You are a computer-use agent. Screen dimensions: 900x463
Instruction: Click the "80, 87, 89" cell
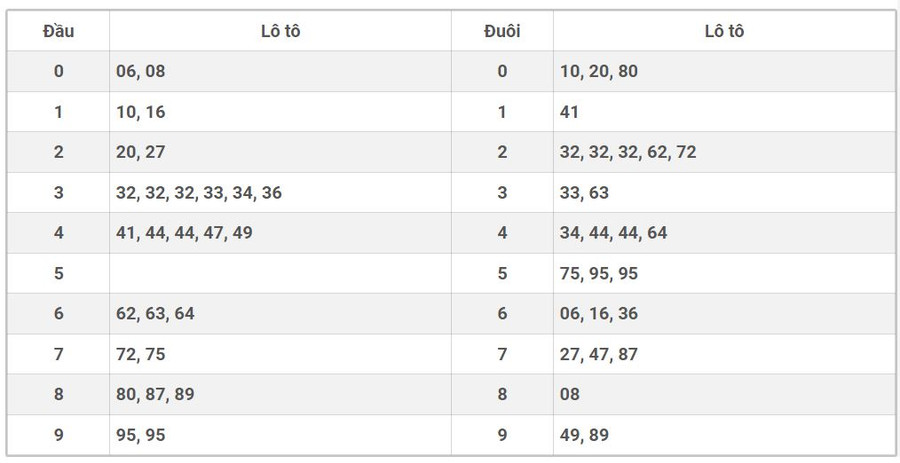[155, 394]
